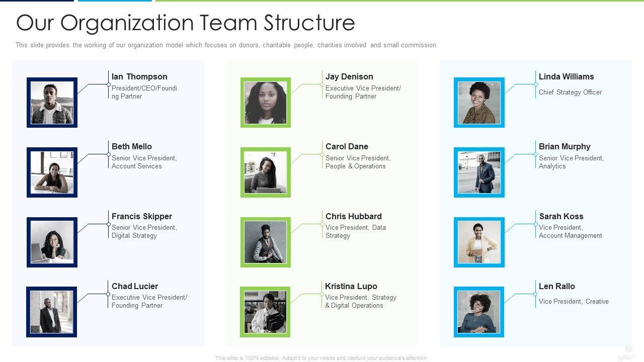Image resolution: width=644 pixels, height=362 pixels.
Task: Click the "Our Organization Team Structure" title
Action: pyautogui.click(x=186, y=23)
